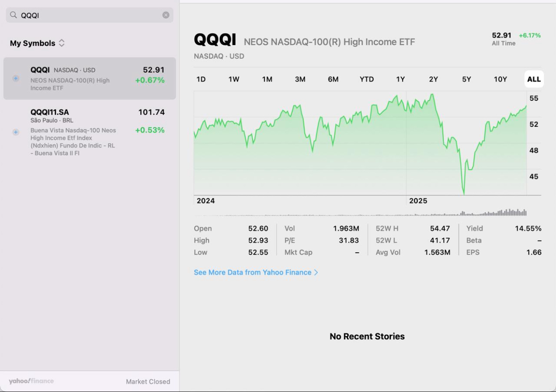
Task: Click the Mkt Cap label
Action: click(x=299, y=252)
